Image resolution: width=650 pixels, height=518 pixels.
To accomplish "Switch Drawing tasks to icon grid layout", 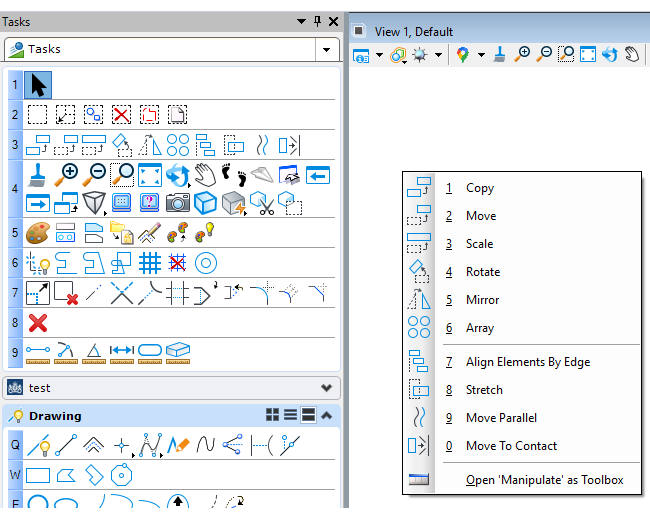I will pos(272,415).
